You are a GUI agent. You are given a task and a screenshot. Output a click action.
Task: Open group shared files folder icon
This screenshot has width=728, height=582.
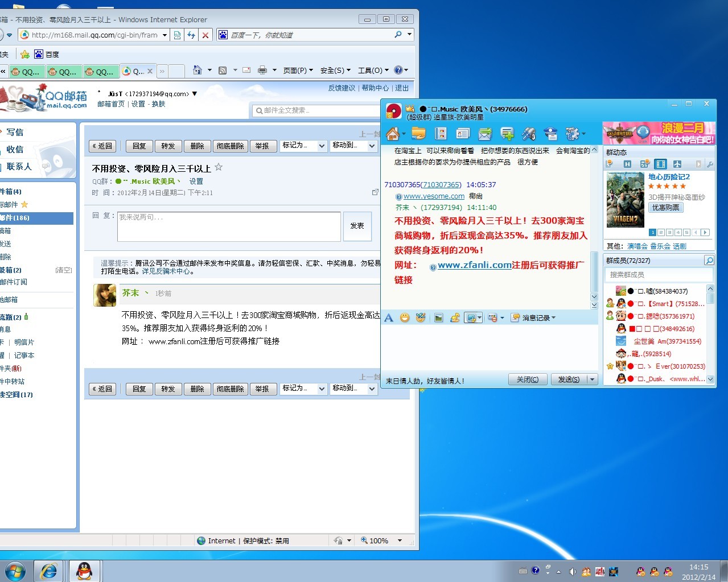tap(418, 134)
